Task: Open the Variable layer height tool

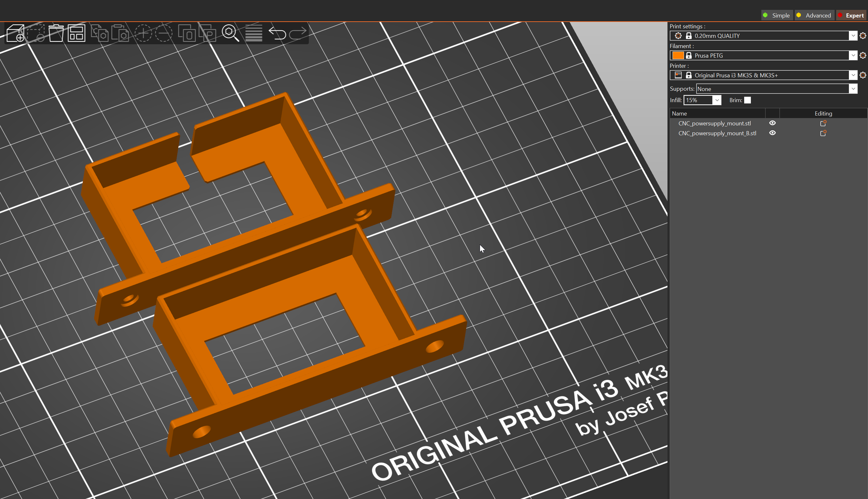Action: pyautogui.click(x=254, y=33)
